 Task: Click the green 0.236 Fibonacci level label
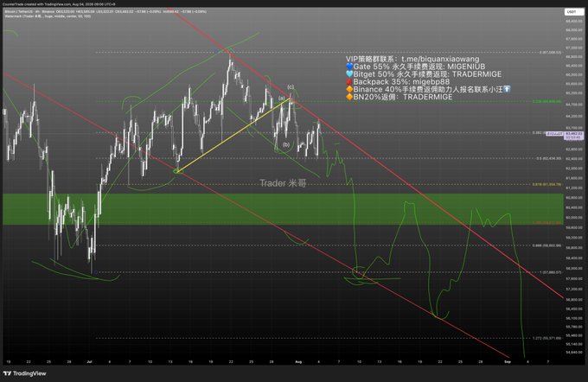(546, 101)
